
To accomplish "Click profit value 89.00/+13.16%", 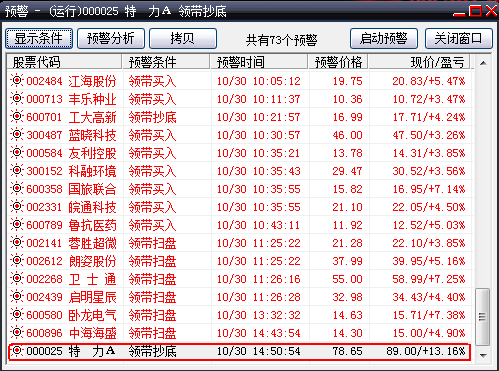I will tap(426, 351).
